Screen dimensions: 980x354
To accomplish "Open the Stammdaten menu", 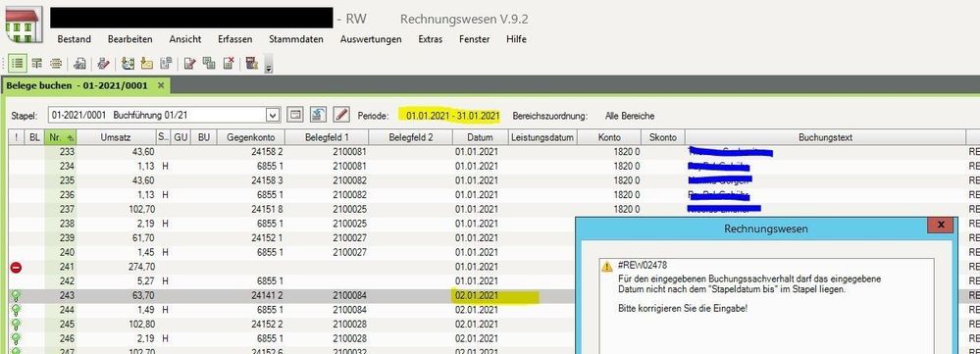I will click(x=296, y=38).
